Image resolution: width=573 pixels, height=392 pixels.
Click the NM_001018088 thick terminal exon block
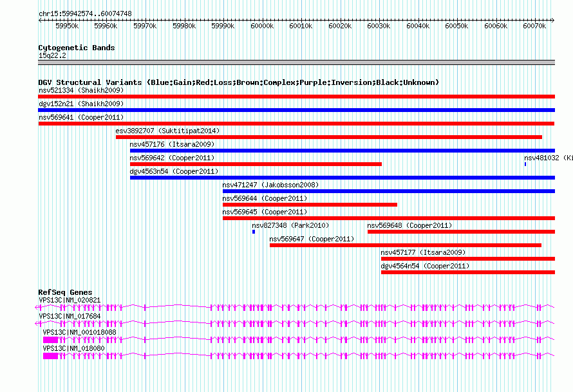(x=50, y=340)
